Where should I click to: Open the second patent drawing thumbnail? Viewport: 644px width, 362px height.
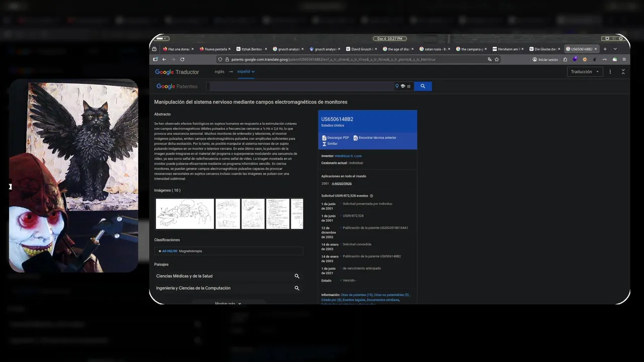point(227,214)
